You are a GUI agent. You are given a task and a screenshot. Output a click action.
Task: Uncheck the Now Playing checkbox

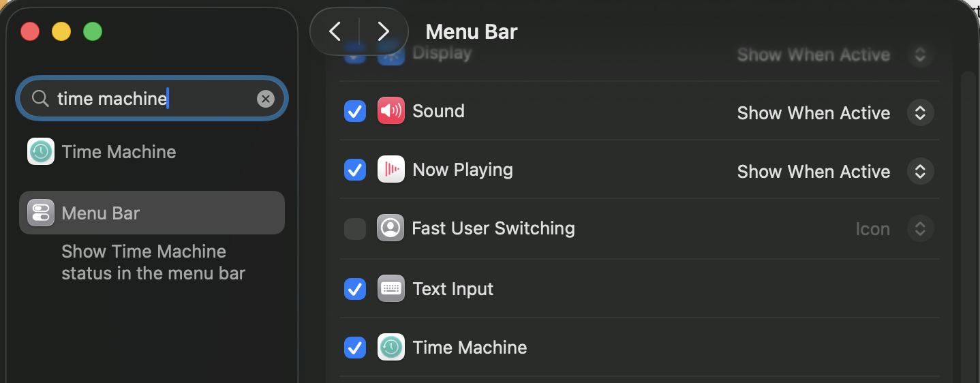point(355,170)
